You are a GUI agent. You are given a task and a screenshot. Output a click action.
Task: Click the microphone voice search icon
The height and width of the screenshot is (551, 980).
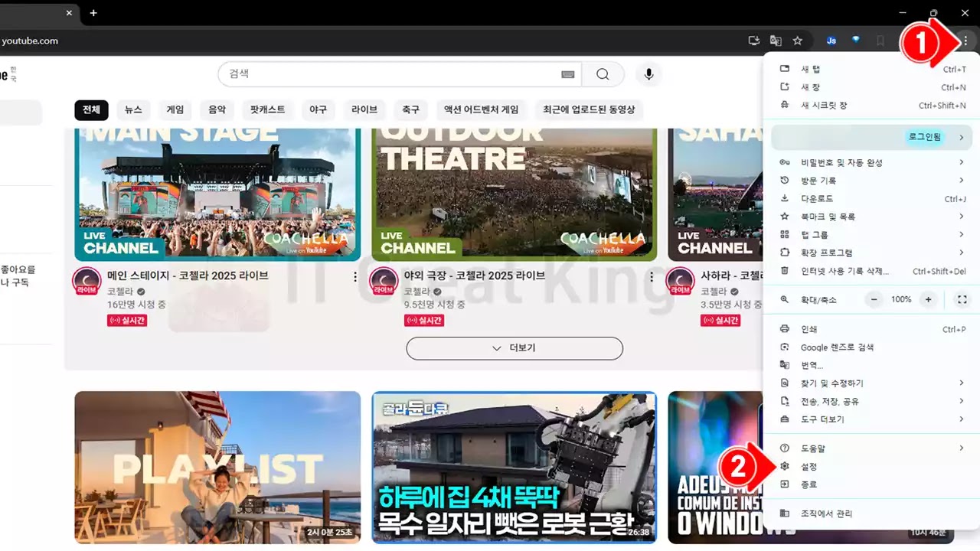[x=648, y=74]
